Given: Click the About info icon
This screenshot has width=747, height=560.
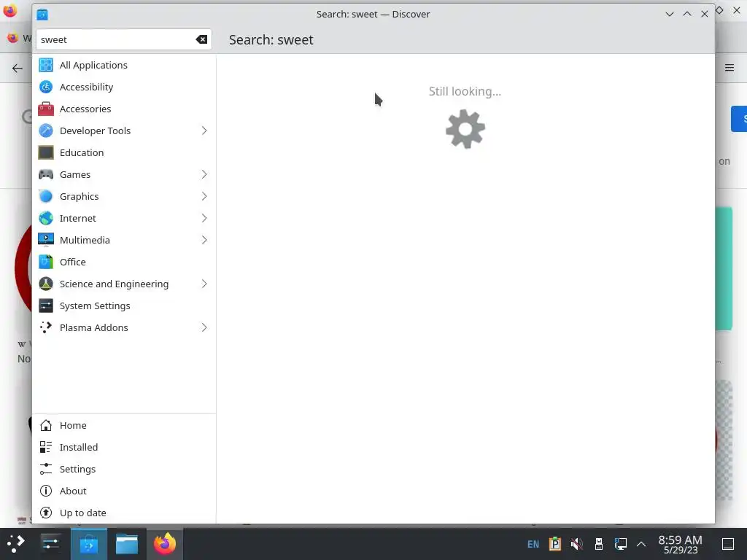Looking at the screenshot, I should [x=46, y=491].
